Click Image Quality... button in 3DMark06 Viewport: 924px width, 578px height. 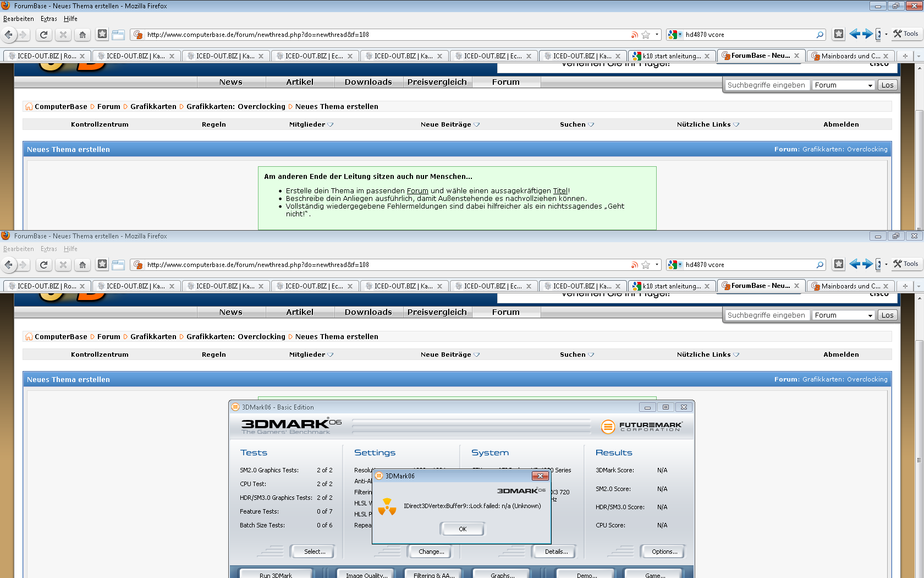pos(366,574)
